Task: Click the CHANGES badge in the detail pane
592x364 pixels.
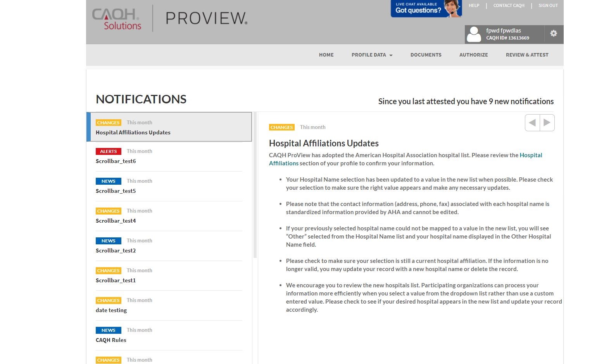Action: tap(282, 127)
